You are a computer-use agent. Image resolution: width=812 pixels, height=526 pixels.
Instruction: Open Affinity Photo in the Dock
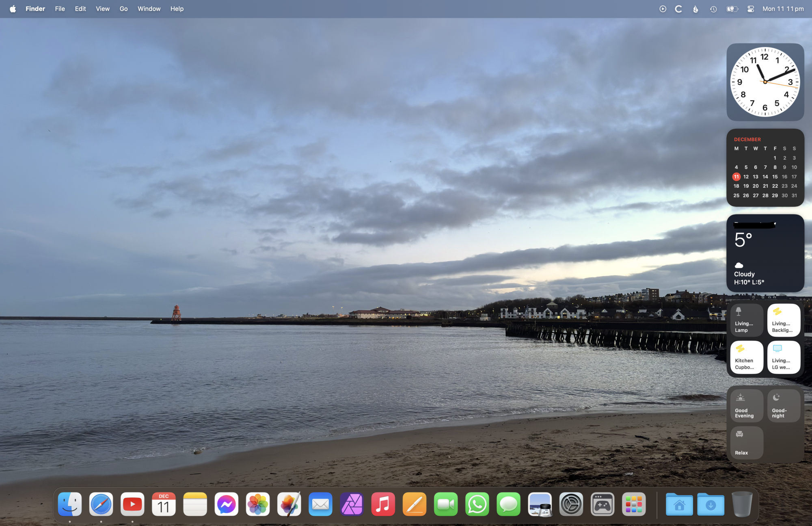click(x=352, y=504)
